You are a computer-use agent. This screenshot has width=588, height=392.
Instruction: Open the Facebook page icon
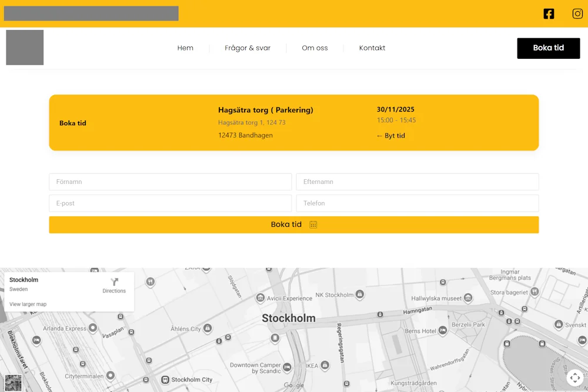[549, 14]
